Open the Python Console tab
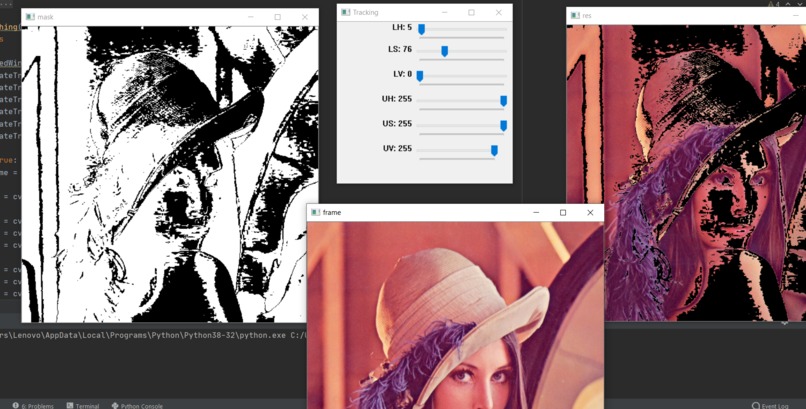 (x=137, y=405)
